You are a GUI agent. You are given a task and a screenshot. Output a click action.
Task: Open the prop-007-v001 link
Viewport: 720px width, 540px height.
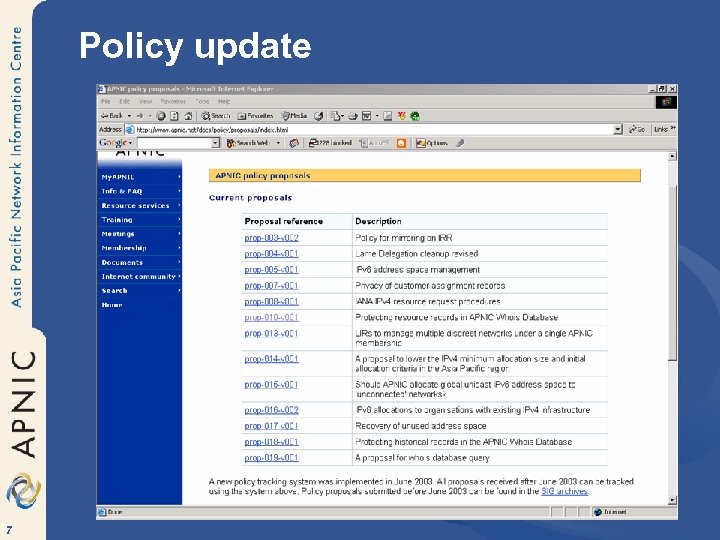point(271,286)
